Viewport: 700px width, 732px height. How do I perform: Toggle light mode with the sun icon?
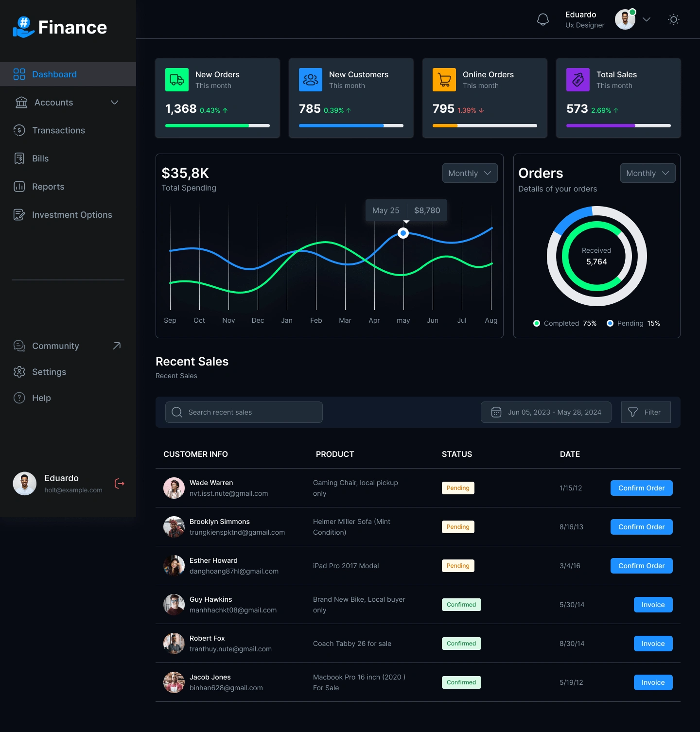tap(674, 19)
